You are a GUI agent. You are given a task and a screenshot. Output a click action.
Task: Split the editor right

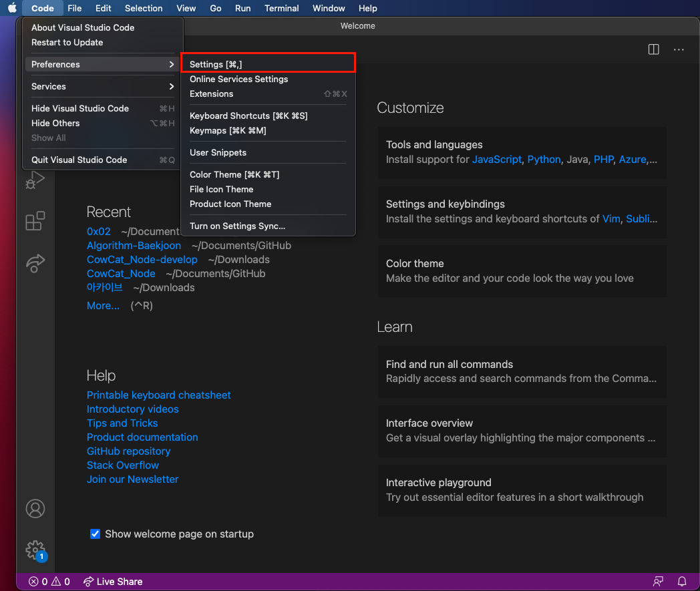click(653, 49)
